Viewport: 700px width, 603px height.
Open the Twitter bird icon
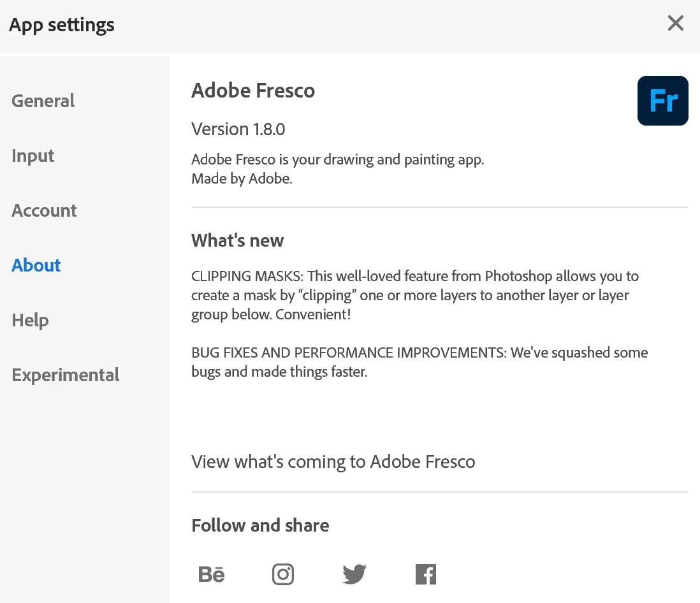click(354, 574)
